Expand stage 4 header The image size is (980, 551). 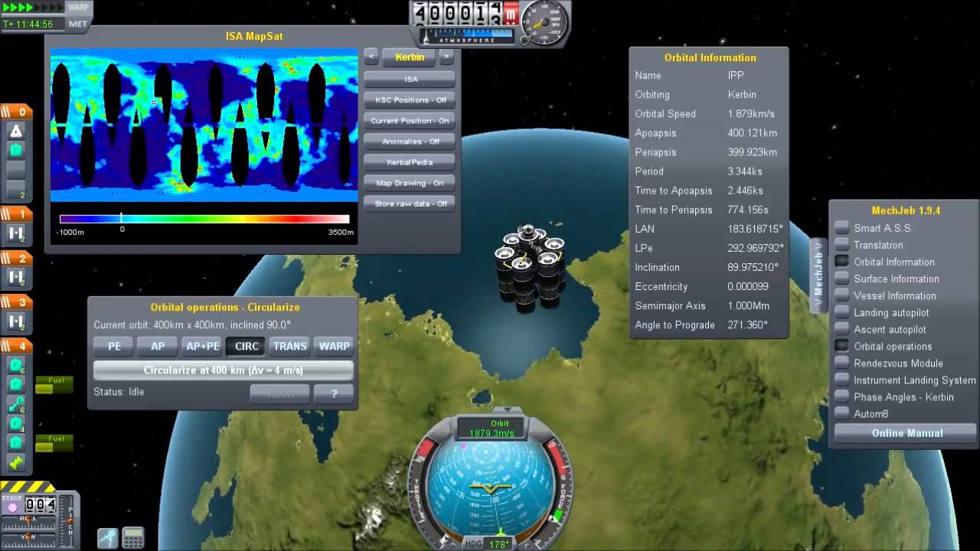coord(16,346)
